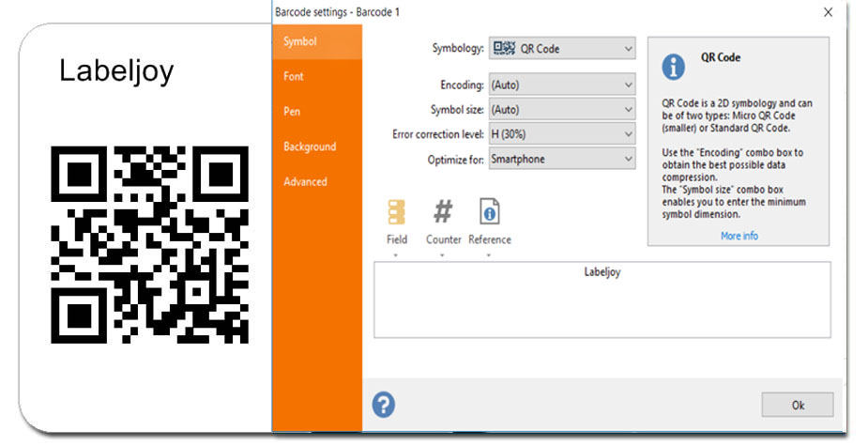Follow the More info link
The width and height of the screenshot is (868, 446).
pos(739,236)
